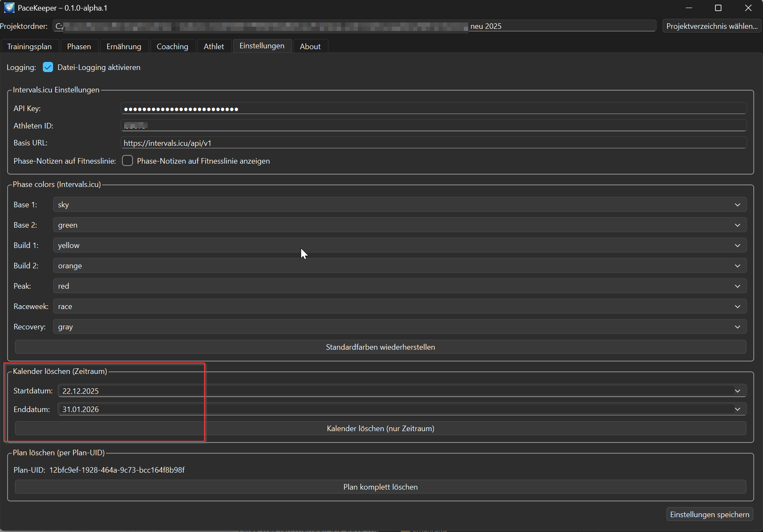Go to the About tab
This screenshot has height=532, width=763.
click(x=310, y=47)
